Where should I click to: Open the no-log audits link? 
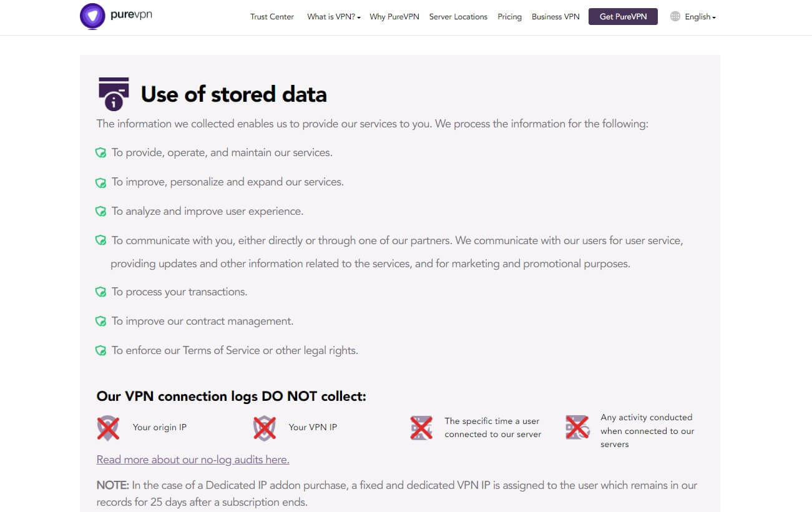pos(192,460)
